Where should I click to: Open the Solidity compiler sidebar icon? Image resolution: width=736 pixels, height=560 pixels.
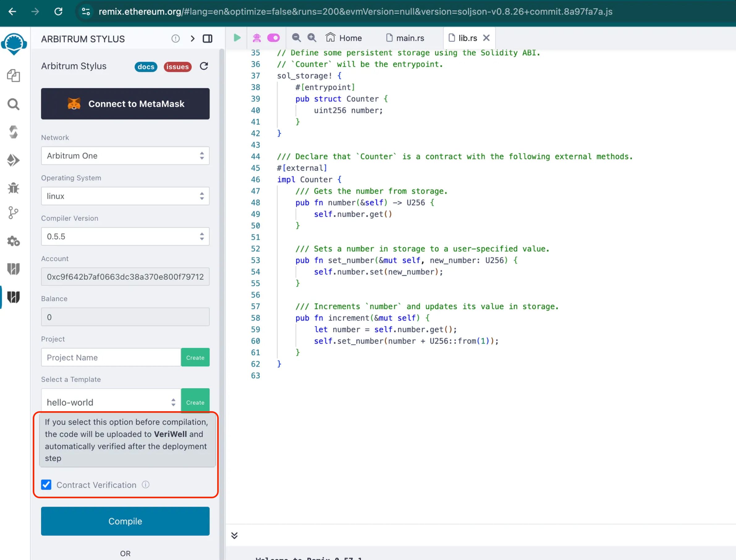click(13, 132)
